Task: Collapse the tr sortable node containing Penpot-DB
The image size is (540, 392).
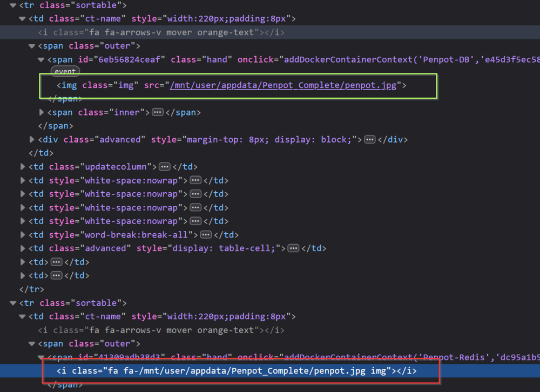Action: pyautogui.click(x=13, y=5)
